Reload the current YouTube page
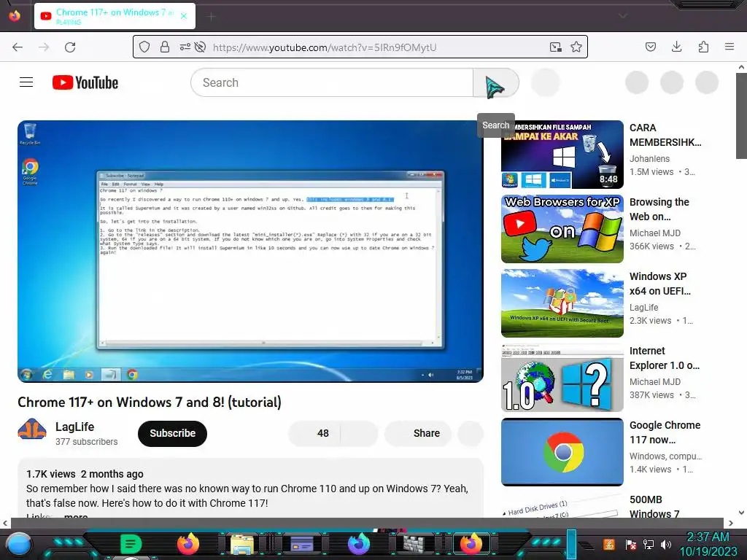Viewport: 747px width, 560px height. coord(70,47)
